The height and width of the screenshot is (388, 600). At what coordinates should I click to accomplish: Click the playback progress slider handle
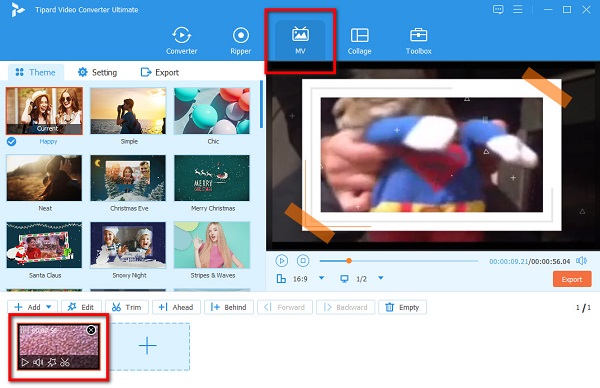[349, 261]
